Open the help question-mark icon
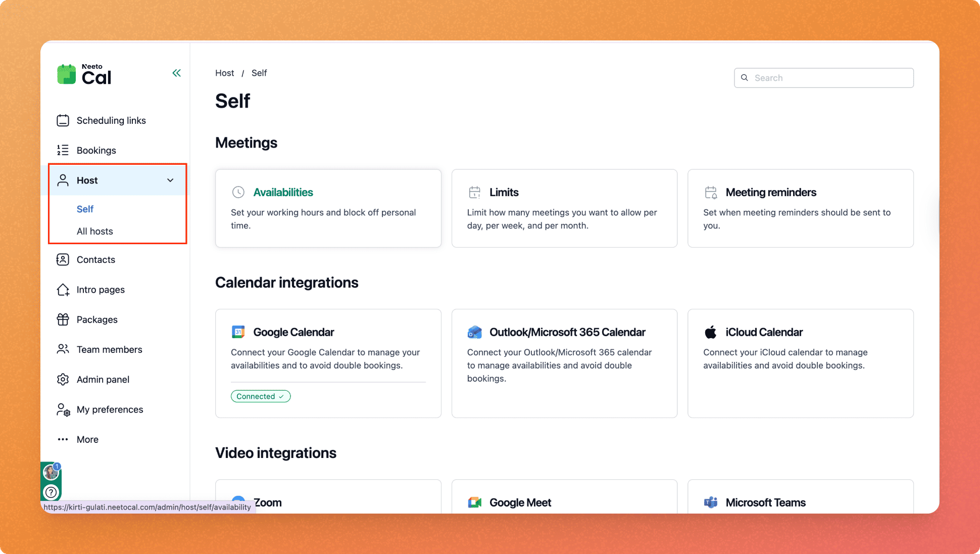 [x=51, y=492]
